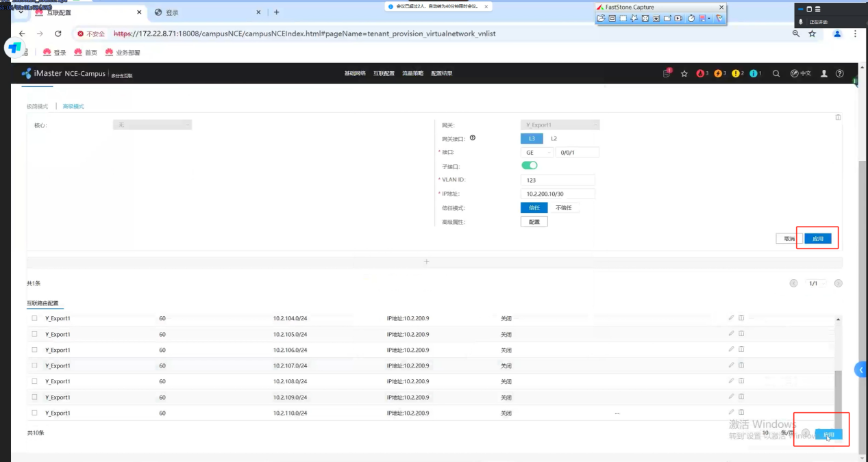Open the GE interface type dropdown
868x462 pixels.
click(x=537, y=153)
